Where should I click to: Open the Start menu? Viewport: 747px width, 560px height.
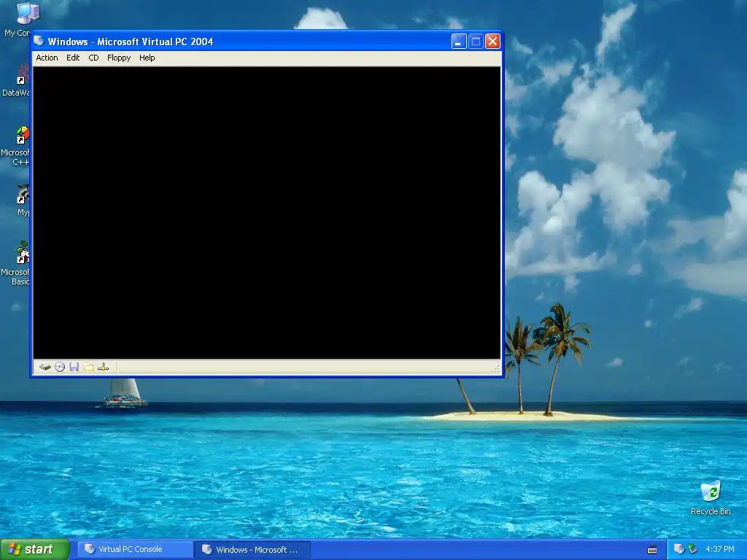click(x=34, y=549)
